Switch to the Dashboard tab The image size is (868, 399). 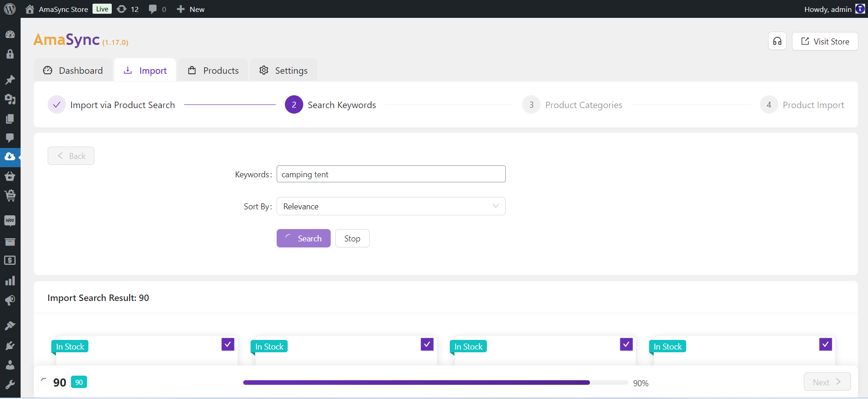coord(73,70)
